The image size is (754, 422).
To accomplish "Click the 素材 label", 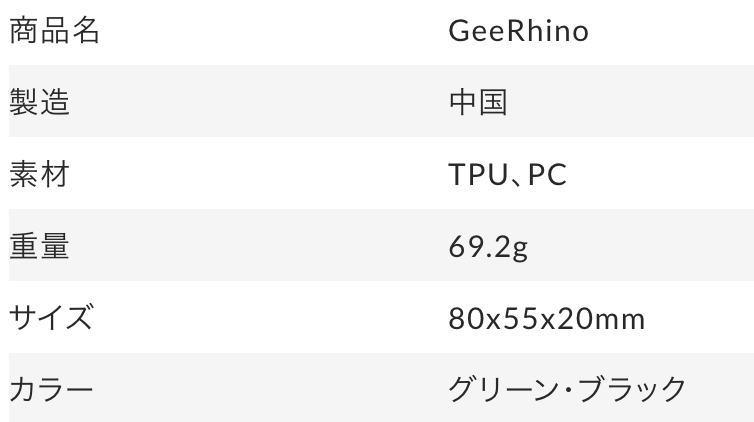I will pos(40,175).
